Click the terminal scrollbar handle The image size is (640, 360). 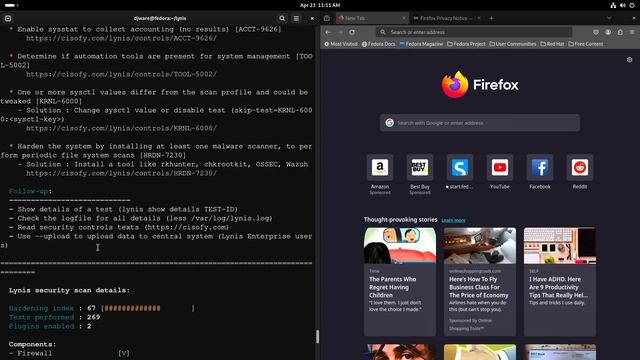(x=317, y=336)
